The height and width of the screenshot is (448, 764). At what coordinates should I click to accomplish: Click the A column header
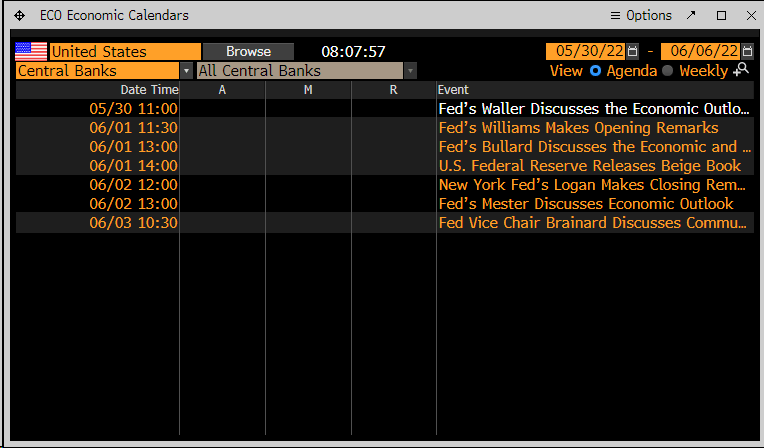222,90
